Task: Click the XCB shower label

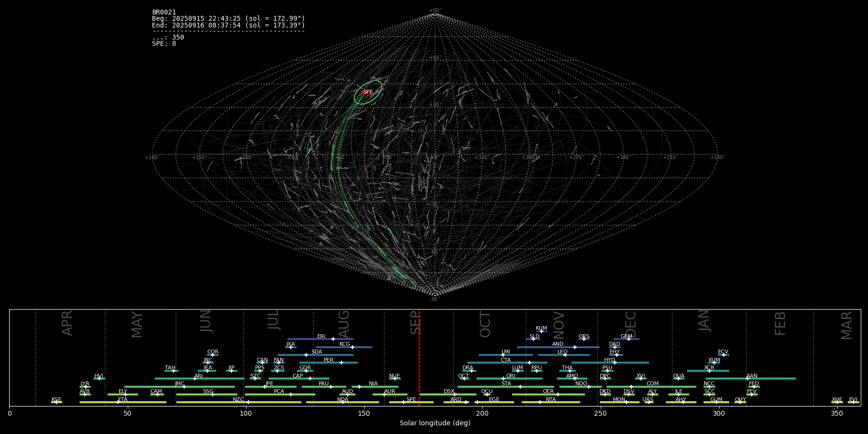Action: [x=709, y=367]
